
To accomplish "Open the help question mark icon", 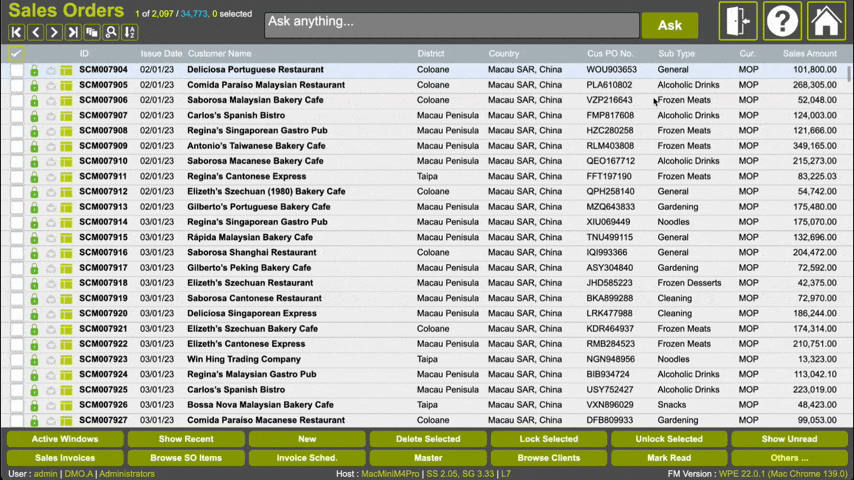I will click(x=782, y=22).
